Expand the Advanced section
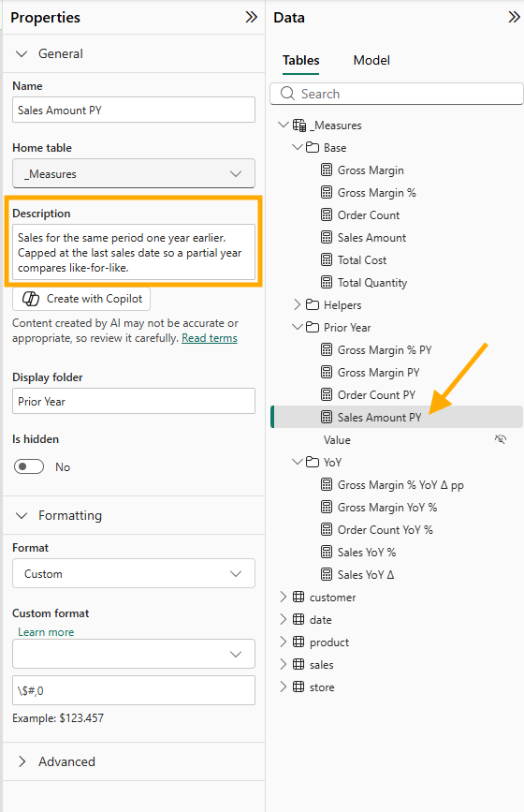Viewport: 524px width, 812px height. [x=22, y=761]
